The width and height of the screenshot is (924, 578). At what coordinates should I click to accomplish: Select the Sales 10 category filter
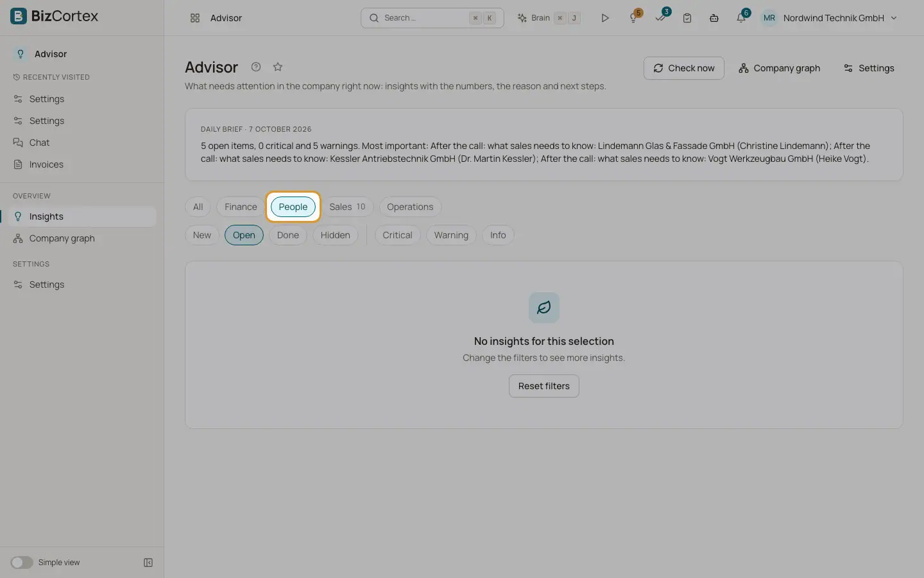pyautogui.click(x=347, y=207)
